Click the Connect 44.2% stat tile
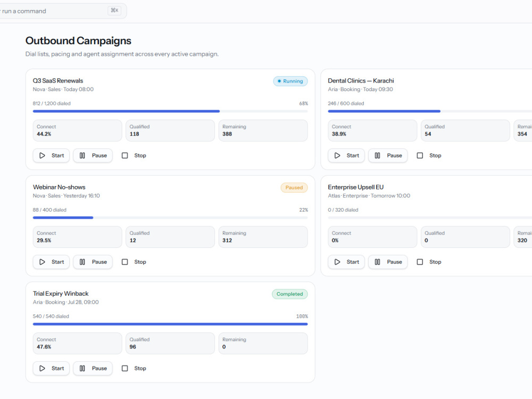Screen dimensions: 532x399 pos(77,131)
